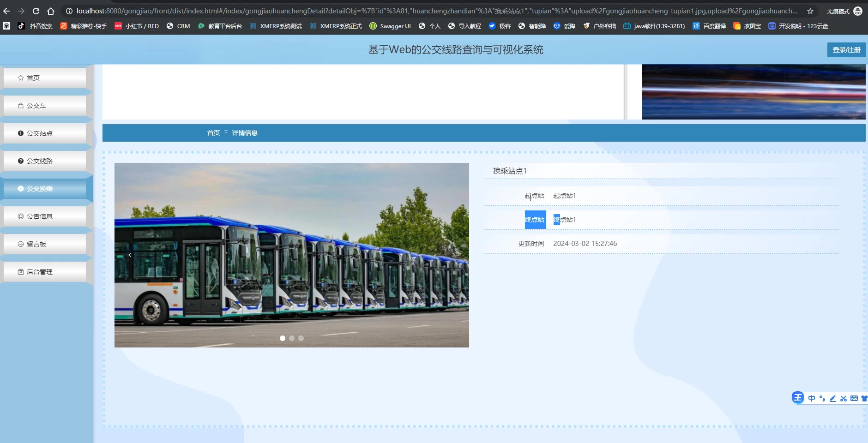
Task: Select first carousel indicator dot
Action: pos(283,338)
